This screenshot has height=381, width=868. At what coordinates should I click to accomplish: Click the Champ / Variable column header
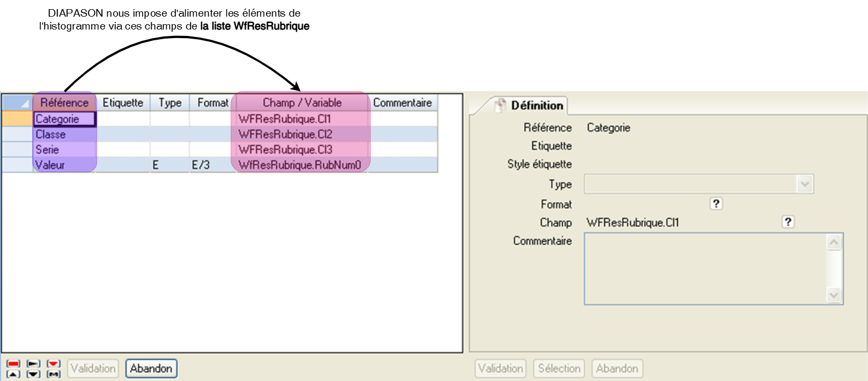tap(301, 102)
